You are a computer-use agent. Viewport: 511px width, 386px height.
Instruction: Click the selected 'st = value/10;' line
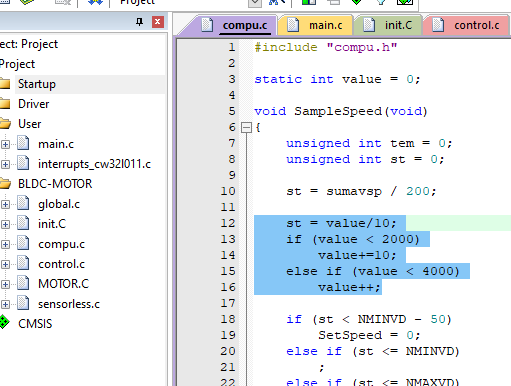[x=341, y=223]
